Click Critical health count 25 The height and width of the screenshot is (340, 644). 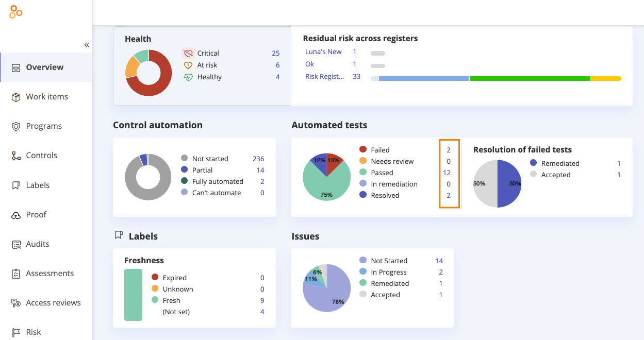pos(276,53)
